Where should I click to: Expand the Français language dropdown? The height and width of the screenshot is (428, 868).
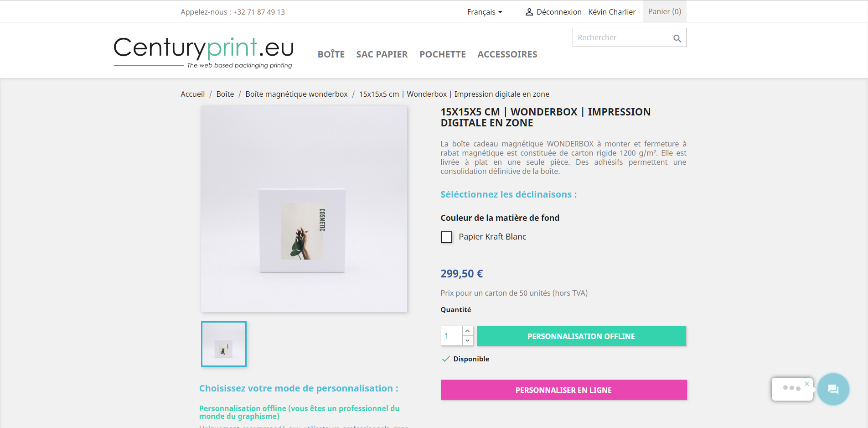485,12
